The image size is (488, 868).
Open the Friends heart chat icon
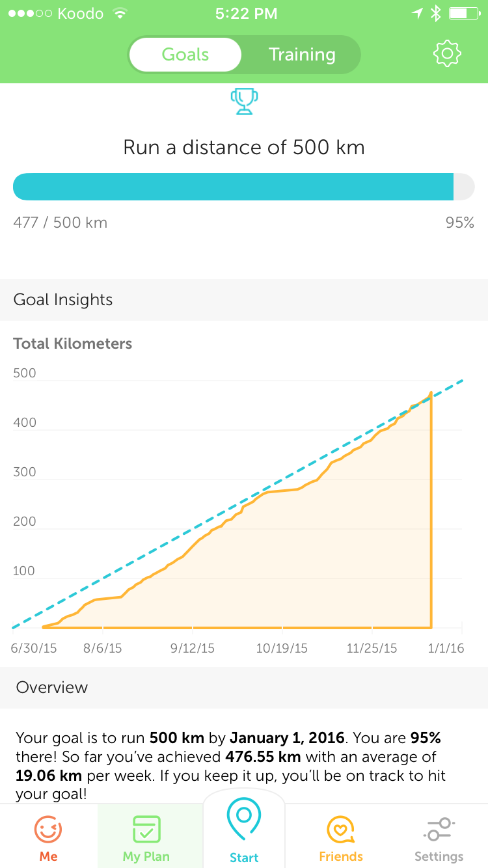coord(341,831)
